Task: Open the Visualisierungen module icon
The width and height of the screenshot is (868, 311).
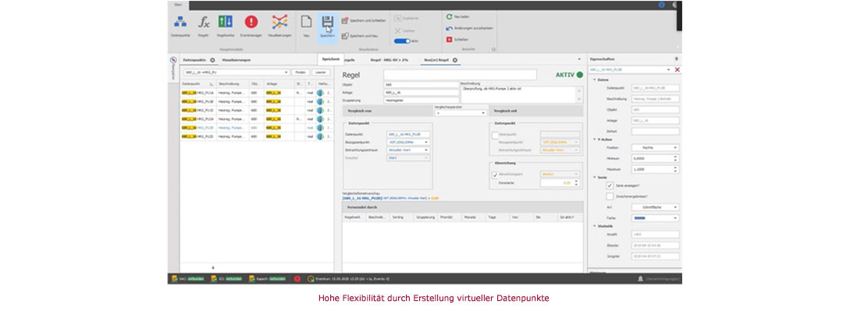Action: 279,22
